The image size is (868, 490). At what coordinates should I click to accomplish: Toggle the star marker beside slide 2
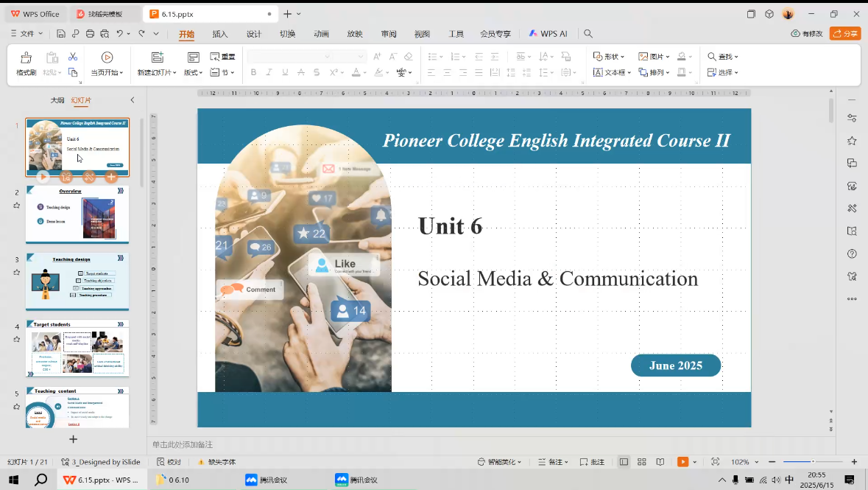[x=17, y=206]
